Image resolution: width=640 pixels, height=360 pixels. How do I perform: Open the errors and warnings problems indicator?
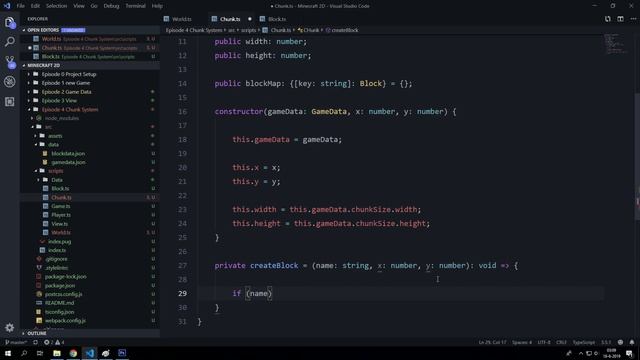54,342
